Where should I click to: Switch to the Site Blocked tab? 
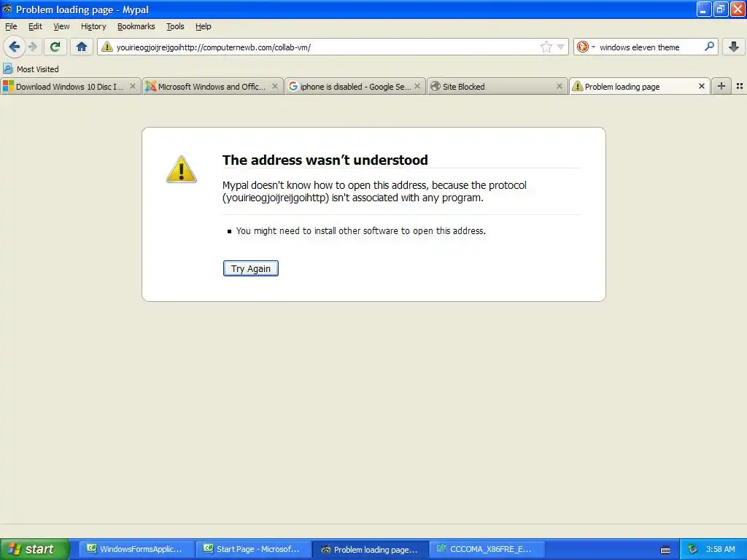pos(497,87)
